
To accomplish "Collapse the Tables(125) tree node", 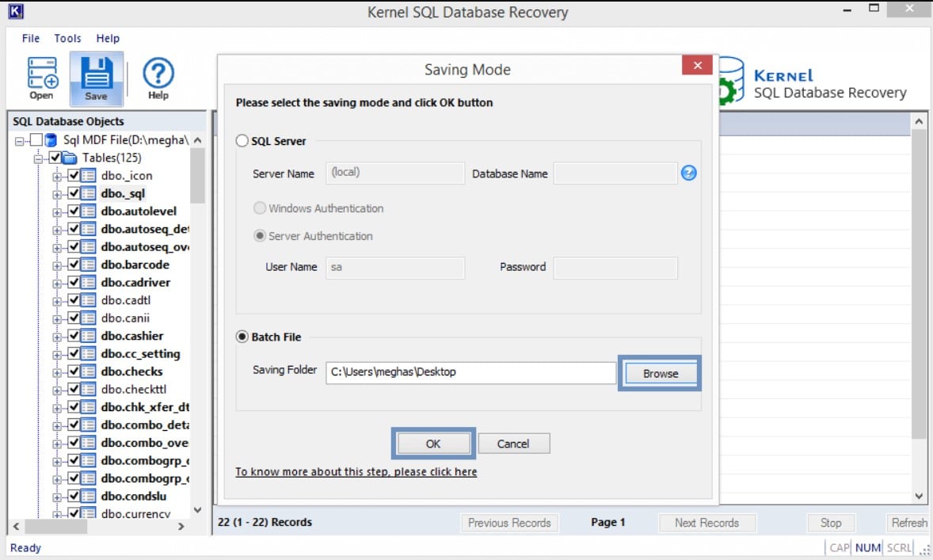I will (x=38, y=159).
